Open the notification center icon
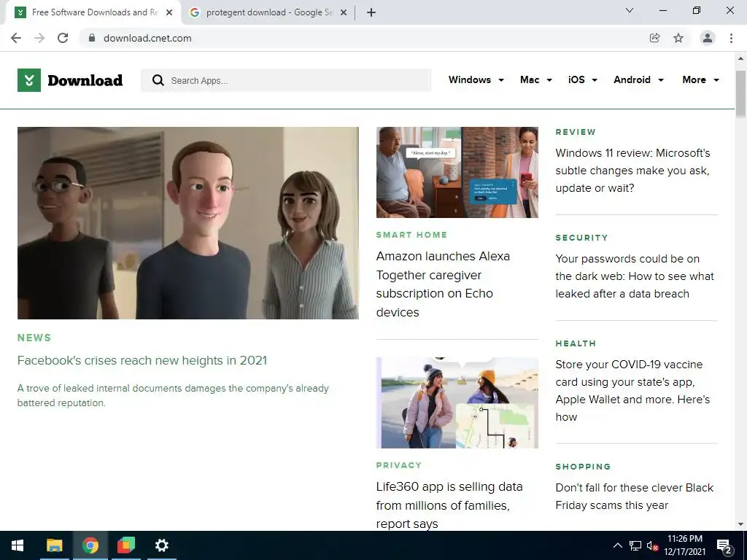 (724, 546)
